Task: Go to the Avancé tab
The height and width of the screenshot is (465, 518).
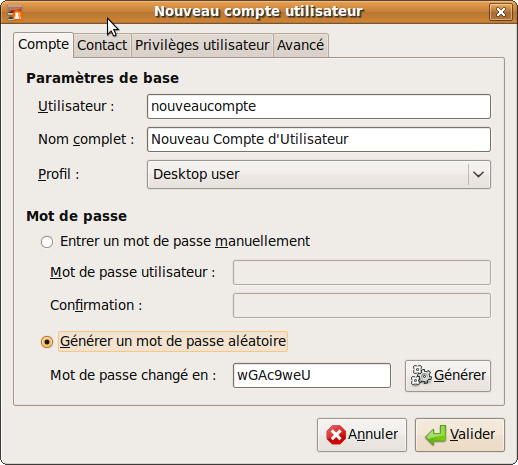Action: pyautogui.click(x=301, y=45)
